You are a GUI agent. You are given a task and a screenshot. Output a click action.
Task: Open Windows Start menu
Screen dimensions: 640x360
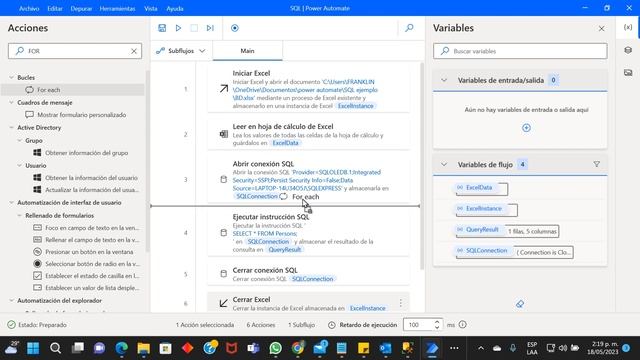pos(33,348)
